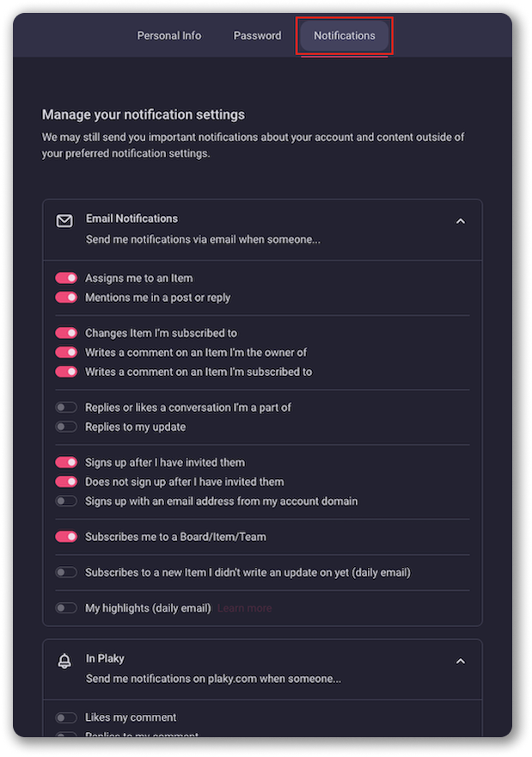Turn off 'Subscribes me to a Board/Item/Team'
This screenshot has width=532, height=757.
tap(66, 537)
